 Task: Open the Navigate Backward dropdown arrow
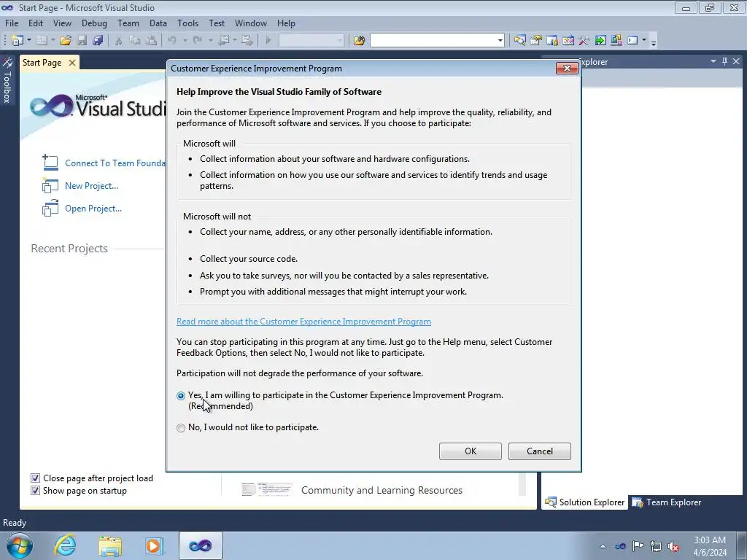pos(235,41)
